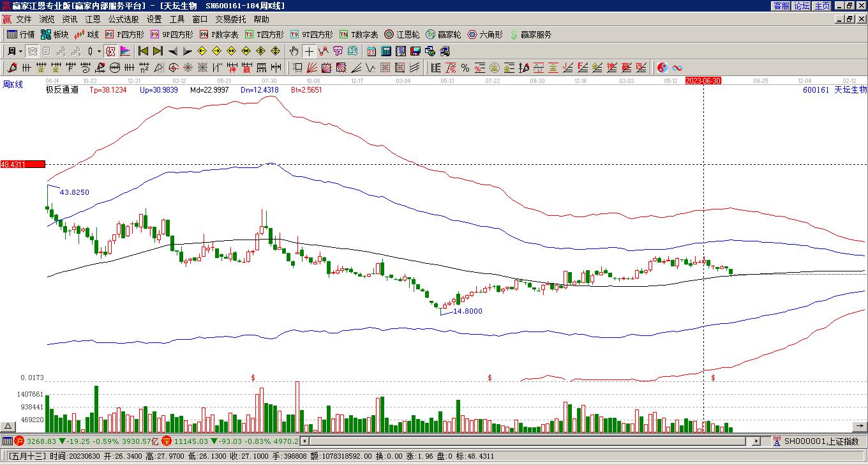This screenshot has height=465, width=868.
Task: Click the 论坛 forum button
Action: coord(802,6)
